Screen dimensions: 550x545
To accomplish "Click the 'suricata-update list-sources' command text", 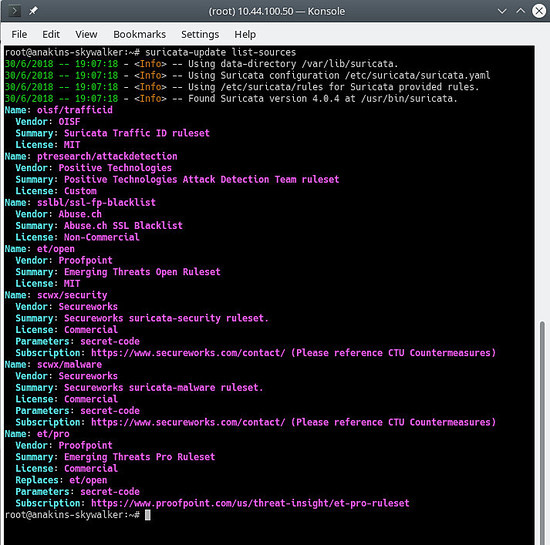I will click(221, 52).
